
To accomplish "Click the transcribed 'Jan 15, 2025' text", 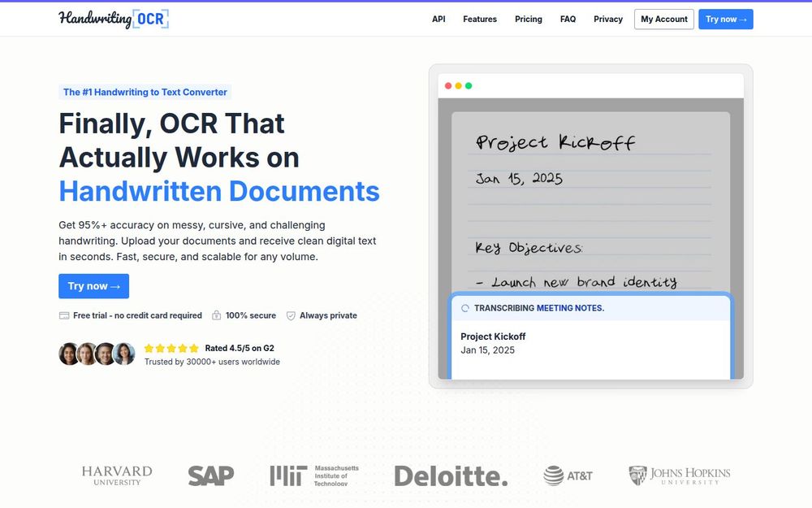I will point(487,350).
